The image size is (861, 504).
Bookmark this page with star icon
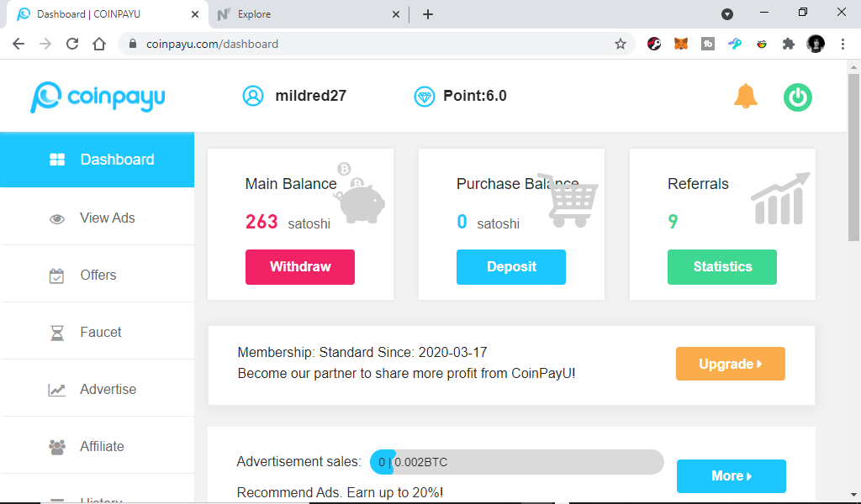tap(620, 44)
